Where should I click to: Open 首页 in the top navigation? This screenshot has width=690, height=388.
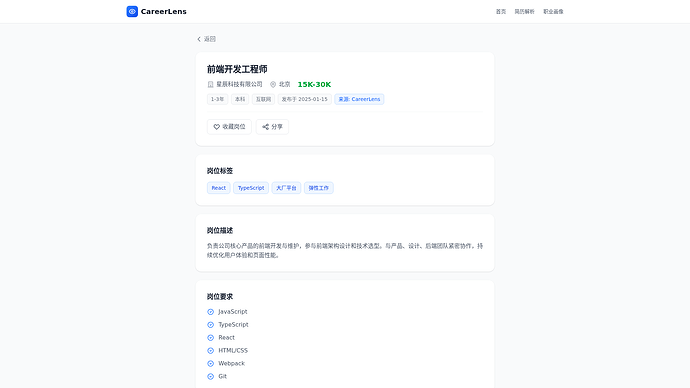point(501,11)
